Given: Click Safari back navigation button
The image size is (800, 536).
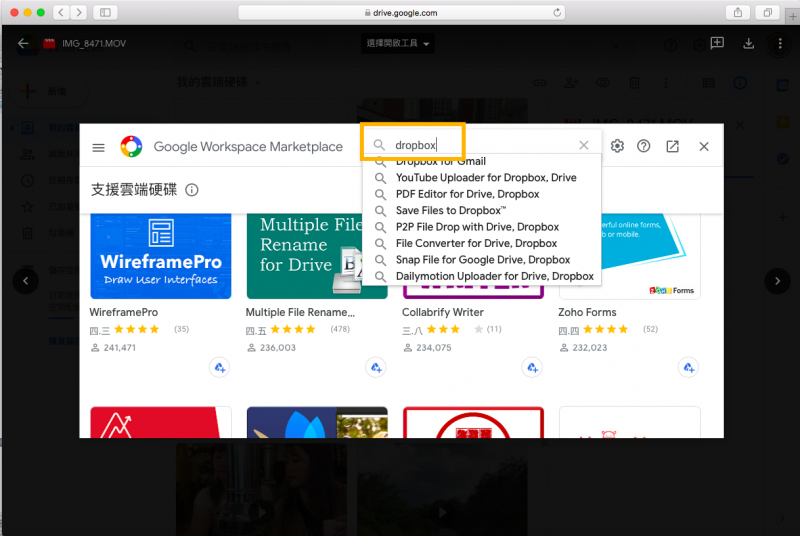Looking at the screenshot, I should point(61,12).
